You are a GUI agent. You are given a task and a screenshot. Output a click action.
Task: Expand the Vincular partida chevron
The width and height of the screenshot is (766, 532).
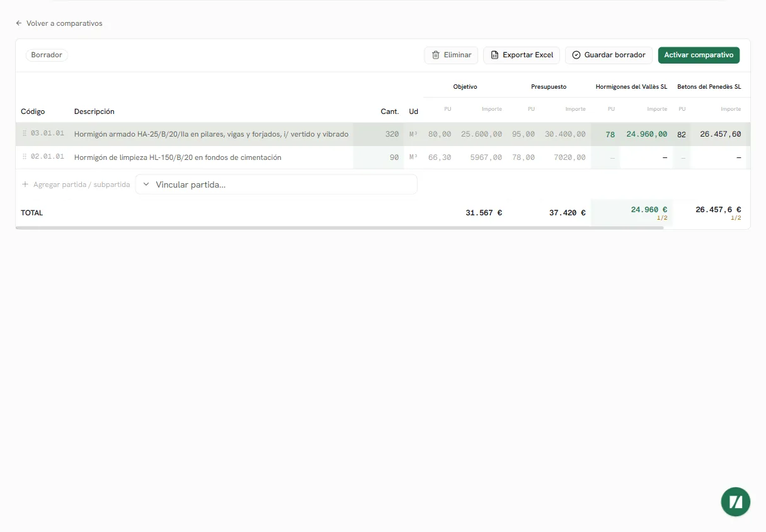coord(146,184)
